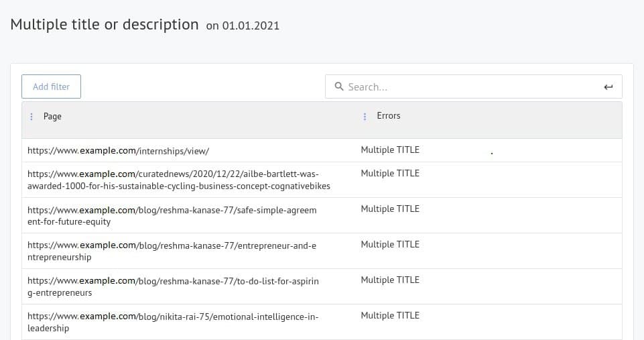Select Multiple TITLE error in internships row
Viewport: 644px width, 340px height.
point(390,150)
